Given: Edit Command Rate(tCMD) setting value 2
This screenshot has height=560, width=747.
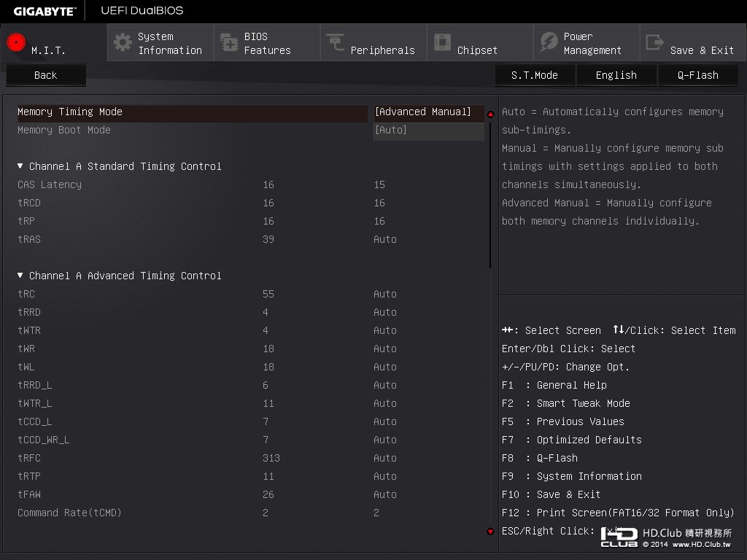Looking at the screenshot, I should (376, 513).
